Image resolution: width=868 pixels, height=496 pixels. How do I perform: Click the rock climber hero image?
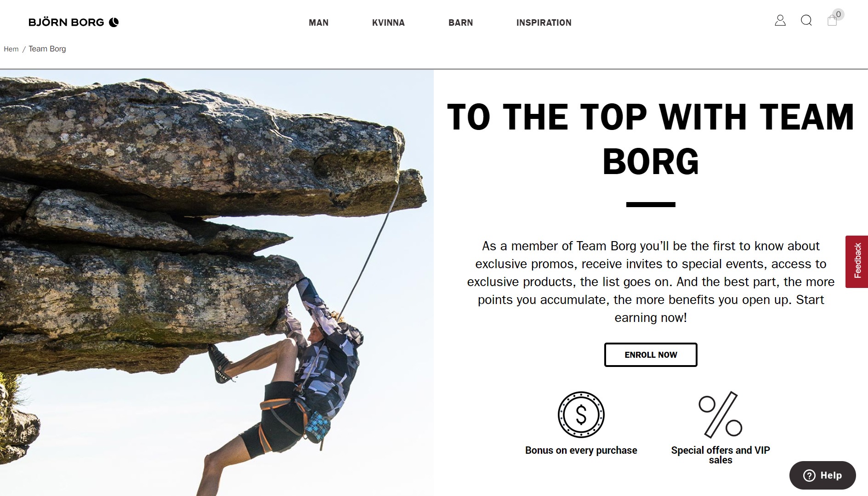pyautogui.click(x=216, y=282)
